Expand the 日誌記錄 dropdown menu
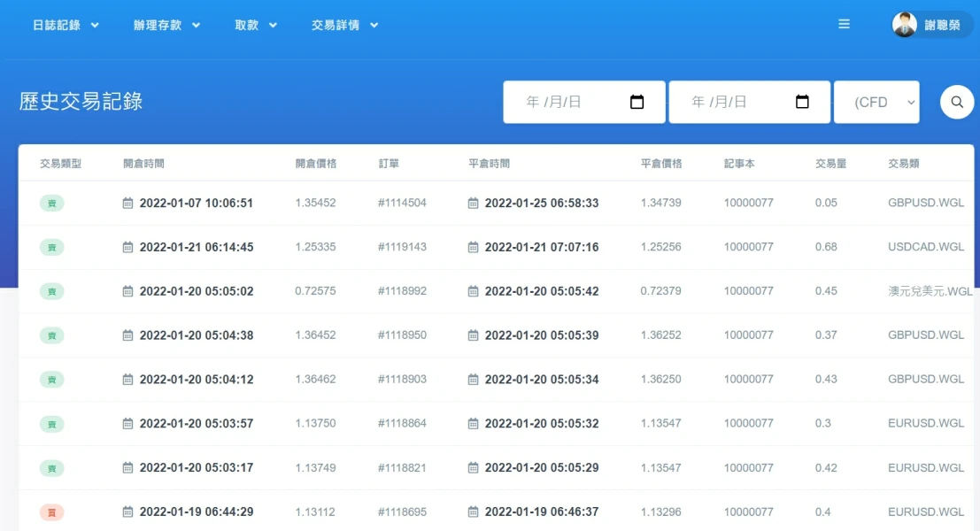Screen dimensions: 980x531 66,25
